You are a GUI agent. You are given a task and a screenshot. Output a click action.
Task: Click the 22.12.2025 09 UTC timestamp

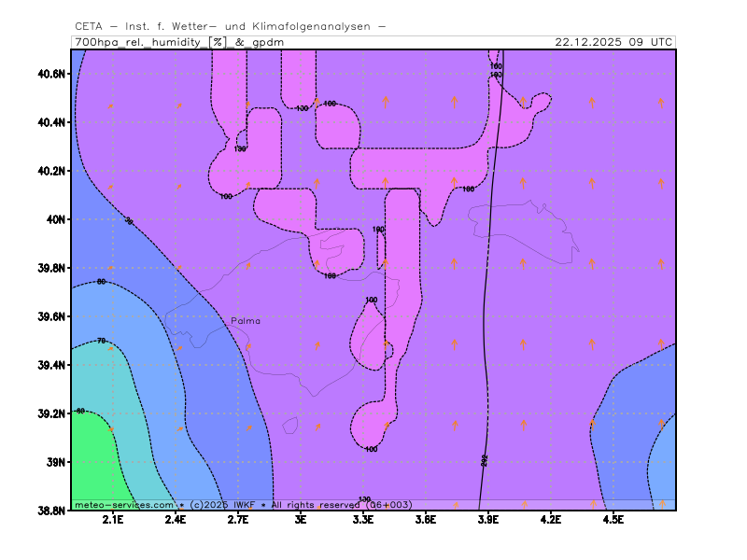coord(613,42)
